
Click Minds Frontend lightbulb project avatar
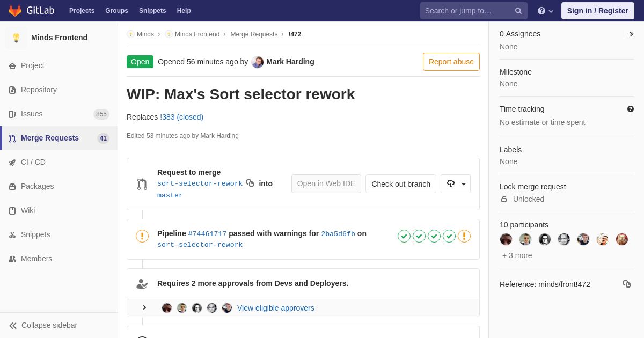click(x=16, y=38)
